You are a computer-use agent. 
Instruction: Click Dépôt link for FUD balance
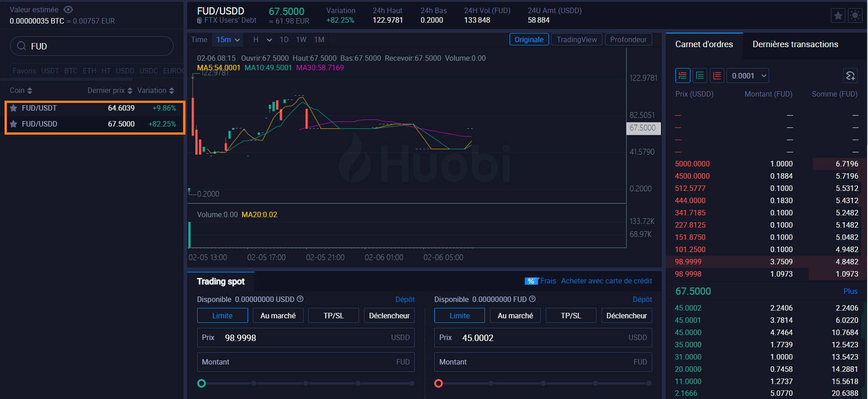(x=642, y=299)
